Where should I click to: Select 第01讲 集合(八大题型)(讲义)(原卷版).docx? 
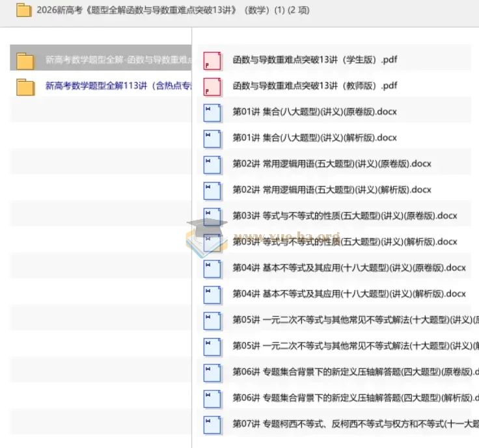(x=314, y=112)
